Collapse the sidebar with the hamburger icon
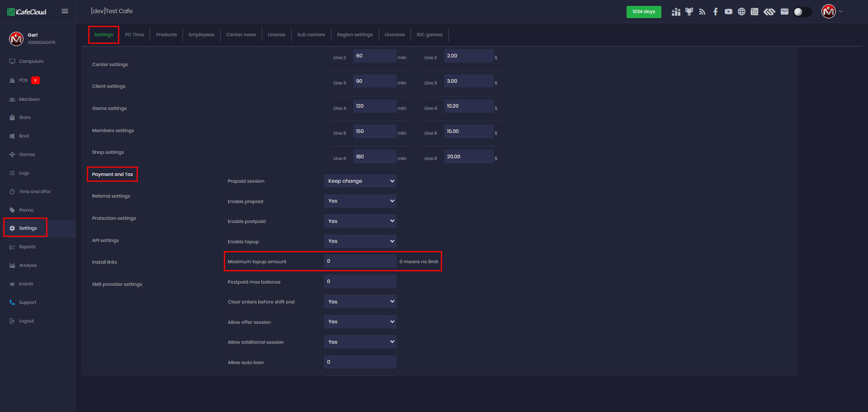Image resolution: width=868 pixels, height=412 pixels. tap(65, 11)
